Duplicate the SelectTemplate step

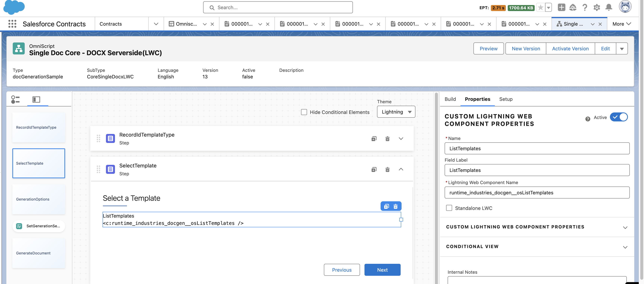click(374, 169)
